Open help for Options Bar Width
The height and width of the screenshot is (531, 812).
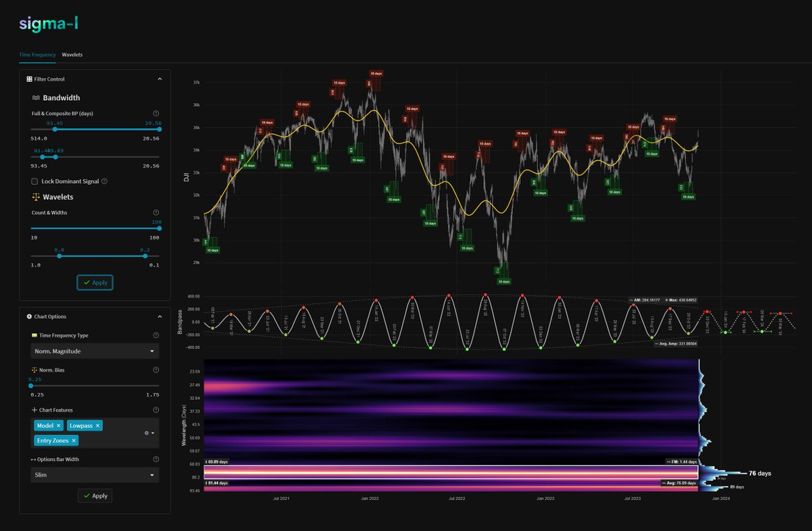[x=156, y=460]
